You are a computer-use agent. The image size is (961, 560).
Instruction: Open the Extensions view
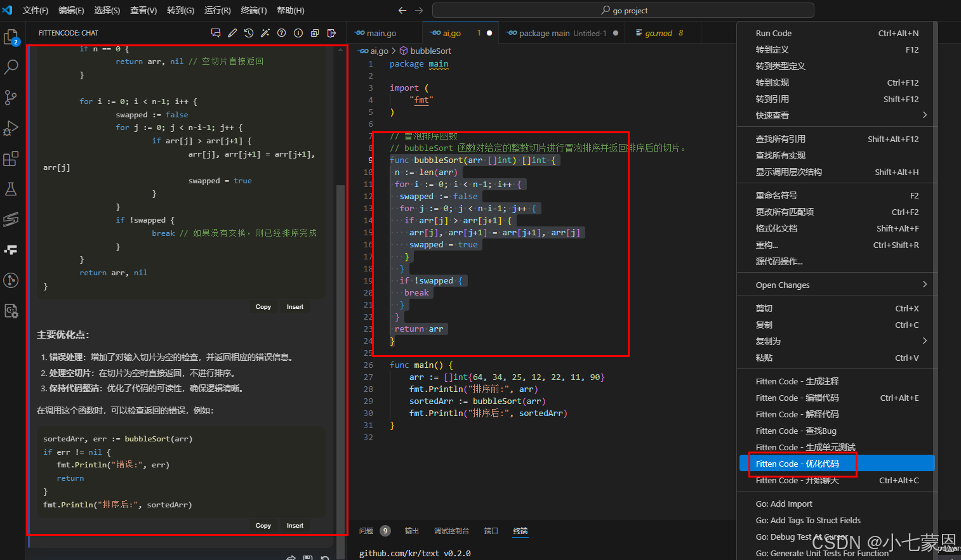11,159
